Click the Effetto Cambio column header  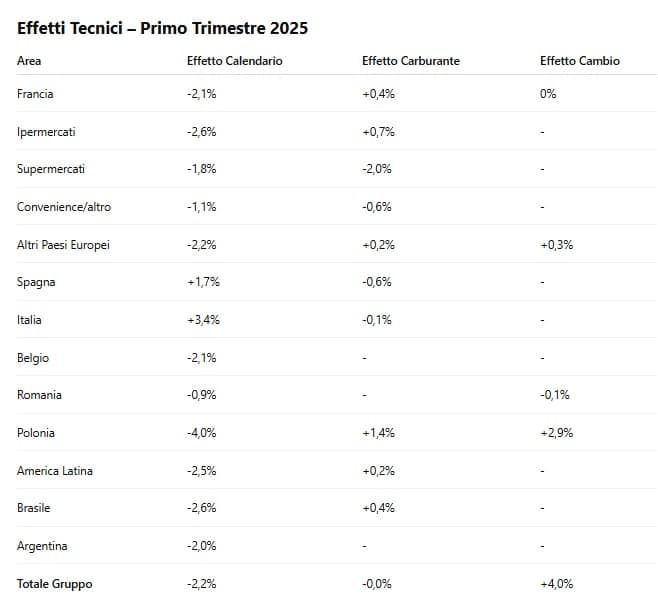coord(579,61)
